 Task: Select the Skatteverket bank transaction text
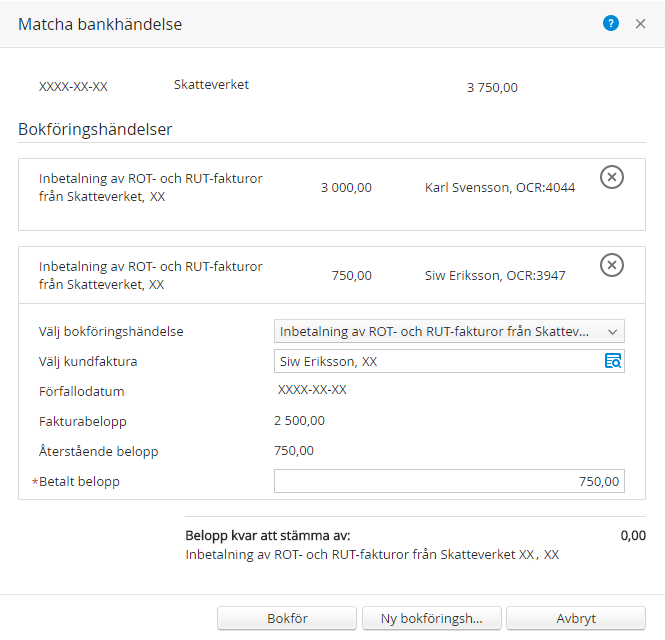pos(211,85)
